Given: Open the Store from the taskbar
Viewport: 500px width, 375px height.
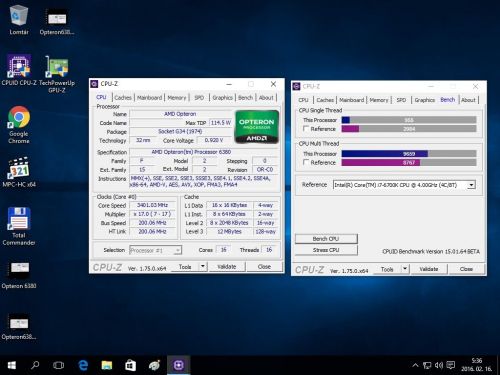Looking at the screenshot, I should 130,365.
